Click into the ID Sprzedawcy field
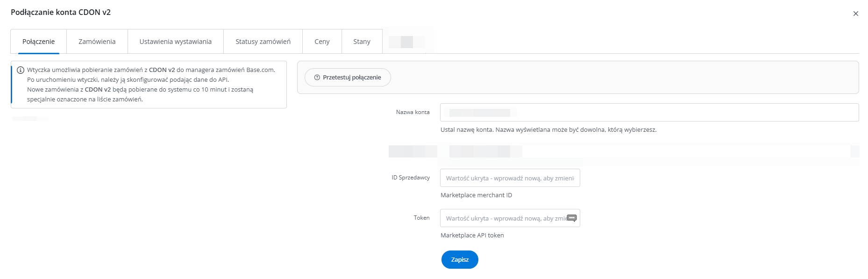The image size is (868, 279). pos(509,178)
